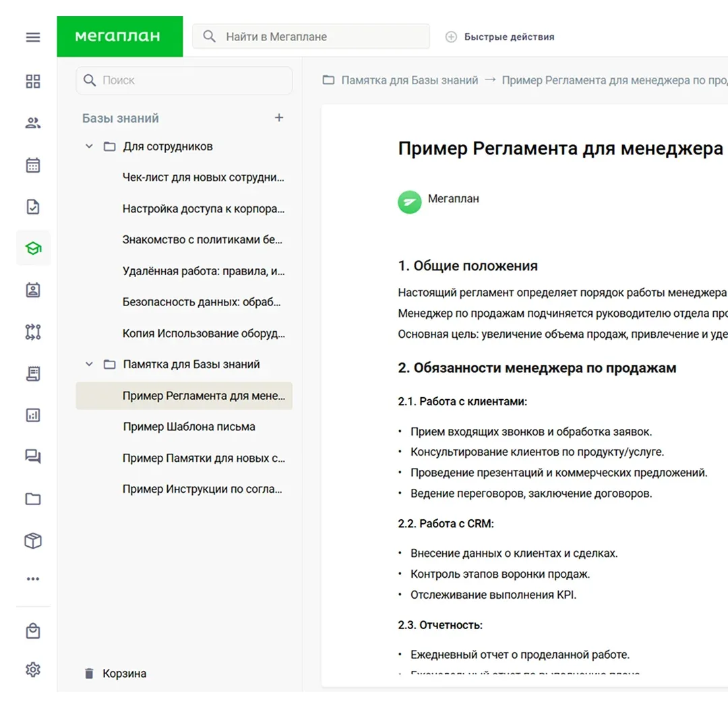Click the heading 1. Общие положения
The height and width of the screenshot is (710, 728).
tap(468, 266)
